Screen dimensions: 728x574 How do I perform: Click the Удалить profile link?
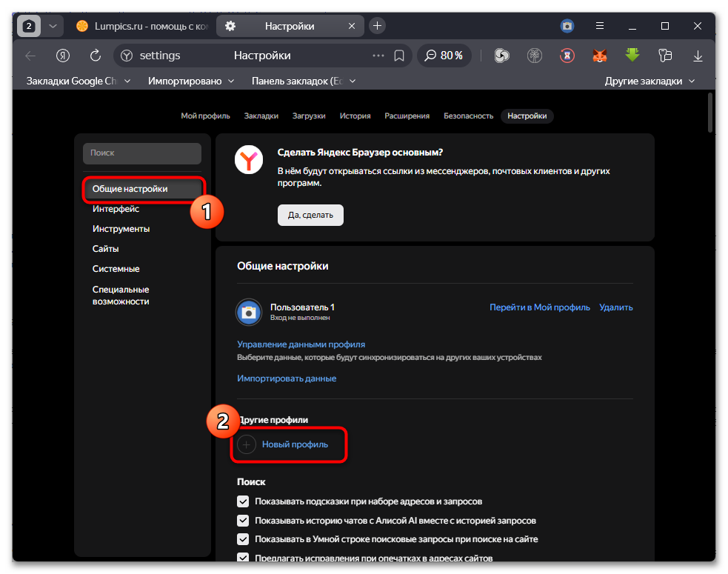(615, 307)
